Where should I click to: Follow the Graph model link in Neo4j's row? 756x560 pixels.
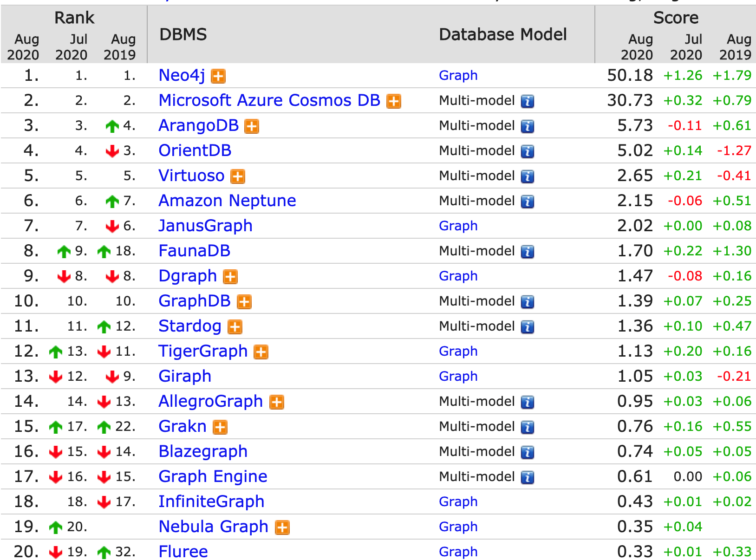(458, 75)
